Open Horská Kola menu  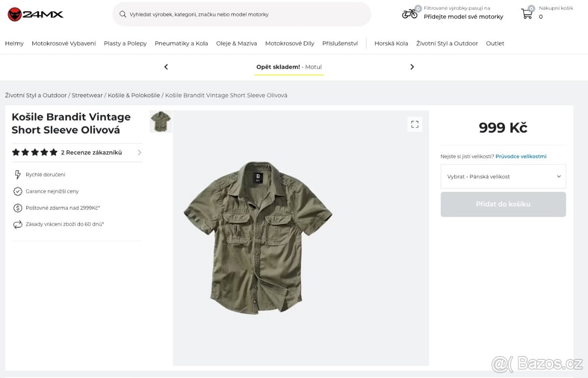[391, 44]
